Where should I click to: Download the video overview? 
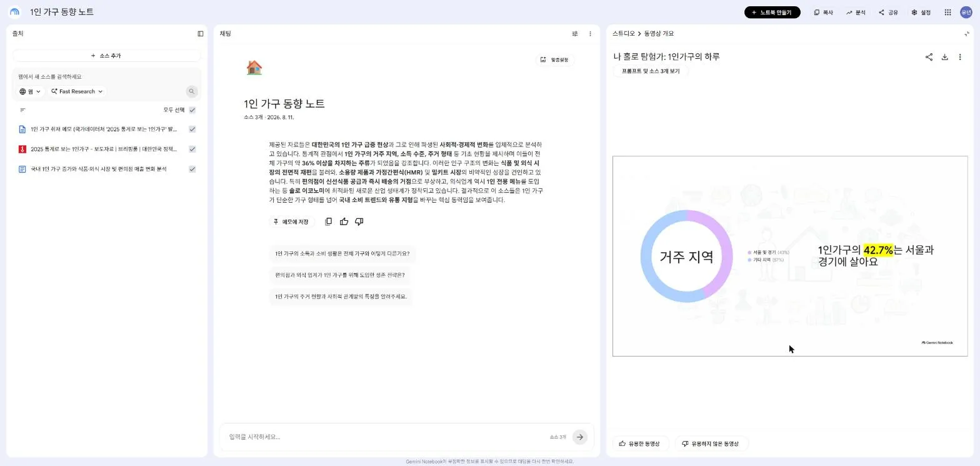(944, 57)
